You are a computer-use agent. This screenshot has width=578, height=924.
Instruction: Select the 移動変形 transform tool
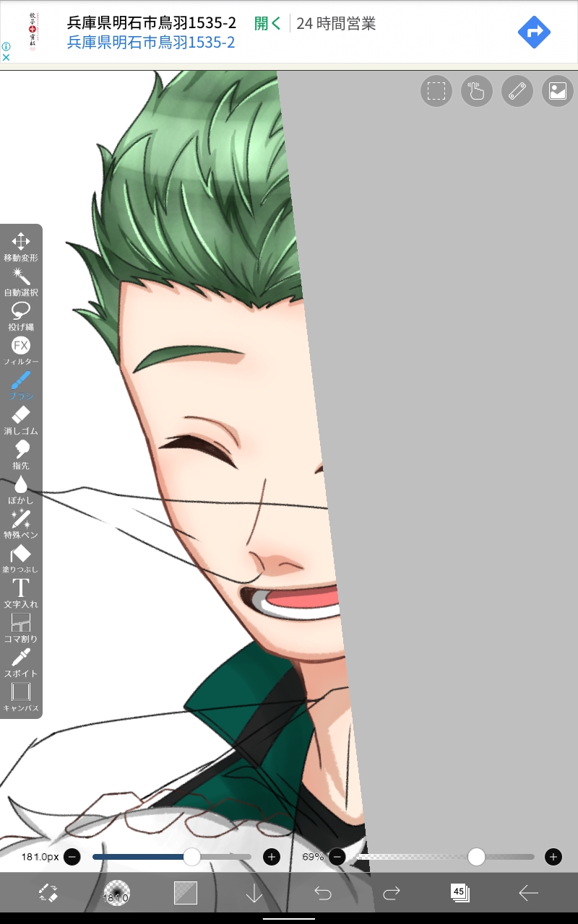[21, 247]
